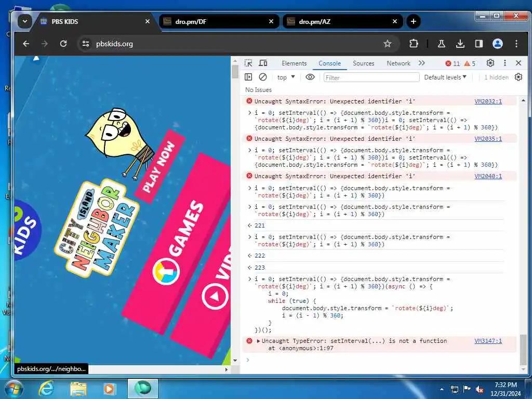This screenshot has height=399, width=532.
Task: Open Windows Media Player on taskbar
Action: point(109,389)
